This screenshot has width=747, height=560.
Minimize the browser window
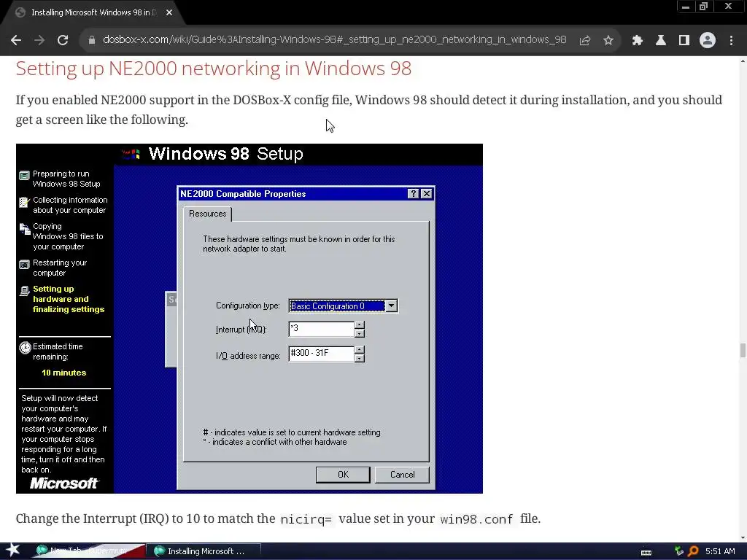pos(685,7)
